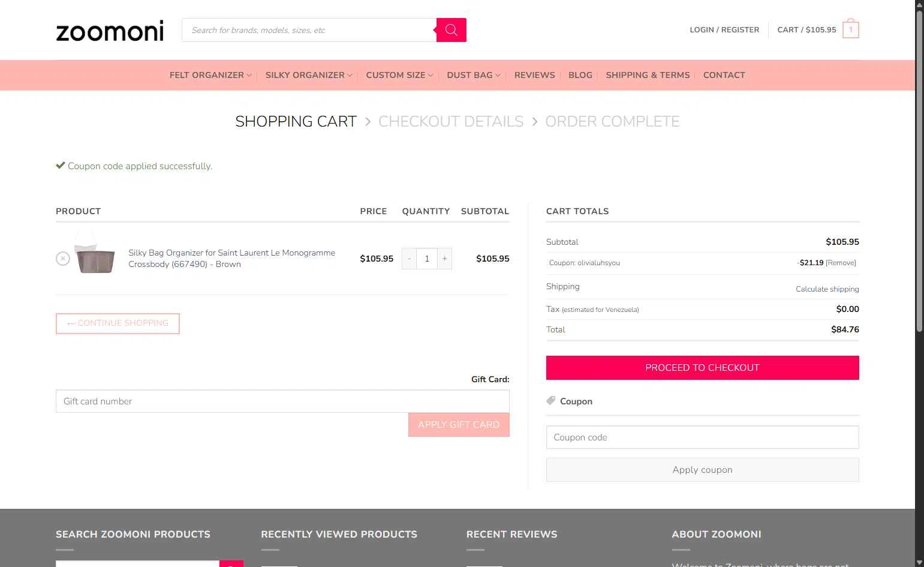This screenshot has height=567, width=924.
Task: Open the brown bag organizer product thumbnail
Action: pyautogui.click(x=94, y=253)
